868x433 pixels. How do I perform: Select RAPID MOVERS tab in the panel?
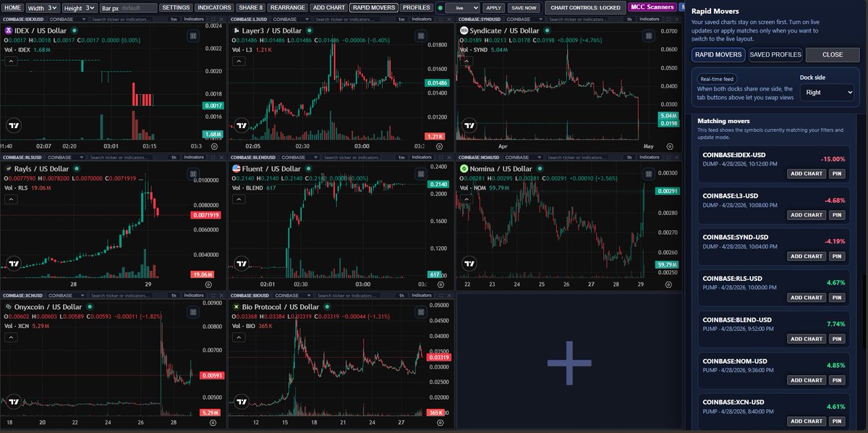coord(719,54)
